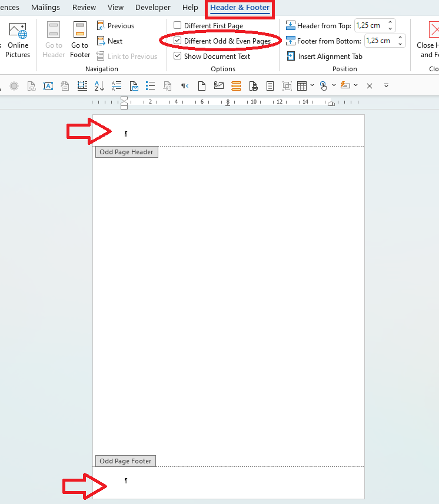Click inside the odd page footer paragraph

126,480
